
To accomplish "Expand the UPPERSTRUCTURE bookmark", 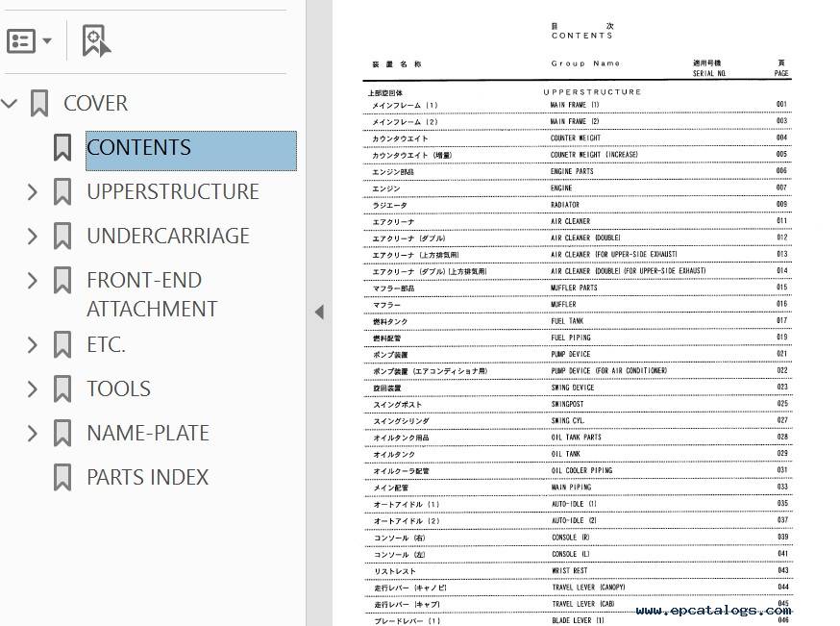I will [33, 192].
